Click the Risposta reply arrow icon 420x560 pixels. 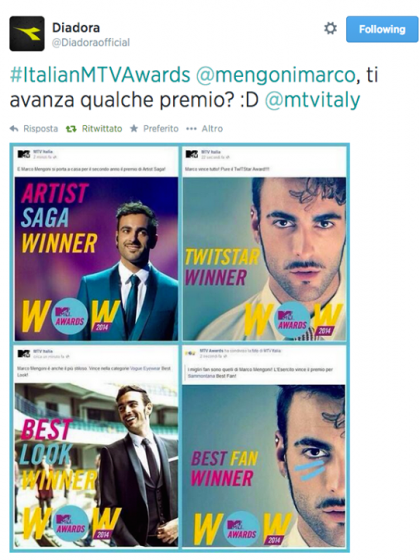click(14, 129)
